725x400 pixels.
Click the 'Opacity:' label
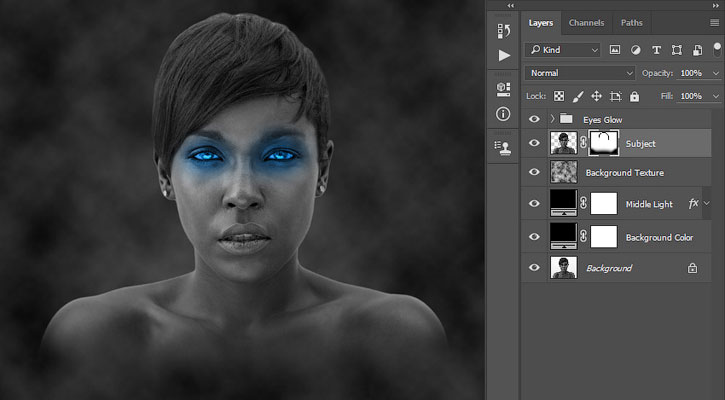pyautogui.click(x=657, y=73)
